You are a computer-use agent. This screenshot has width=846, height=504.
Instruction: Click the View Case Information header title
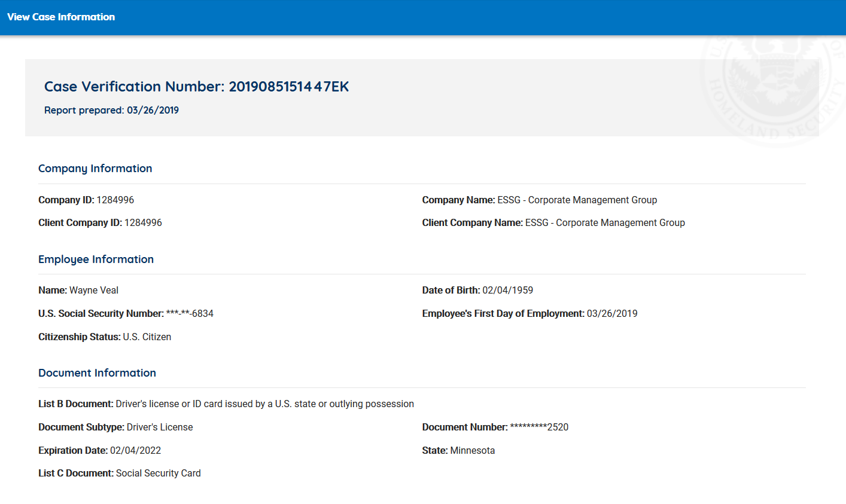pyautogui.click(x=61, y=17)
